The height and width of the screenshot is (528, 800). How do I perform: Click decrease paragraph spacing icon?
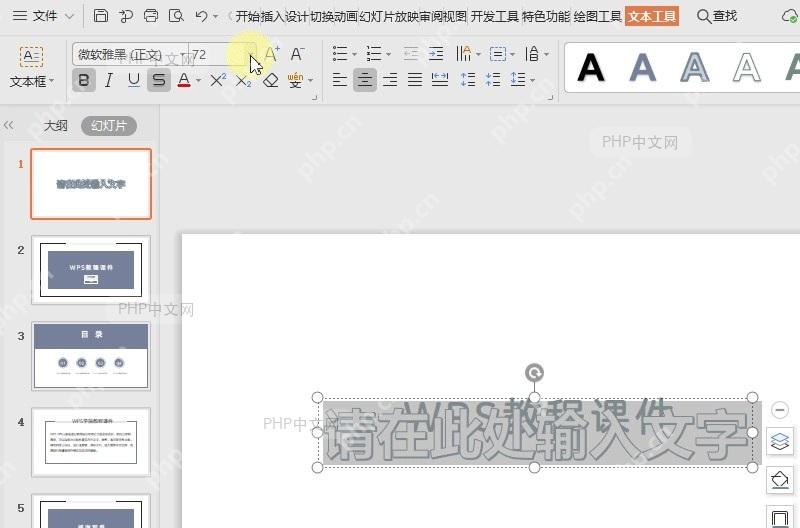coord(493,80)
